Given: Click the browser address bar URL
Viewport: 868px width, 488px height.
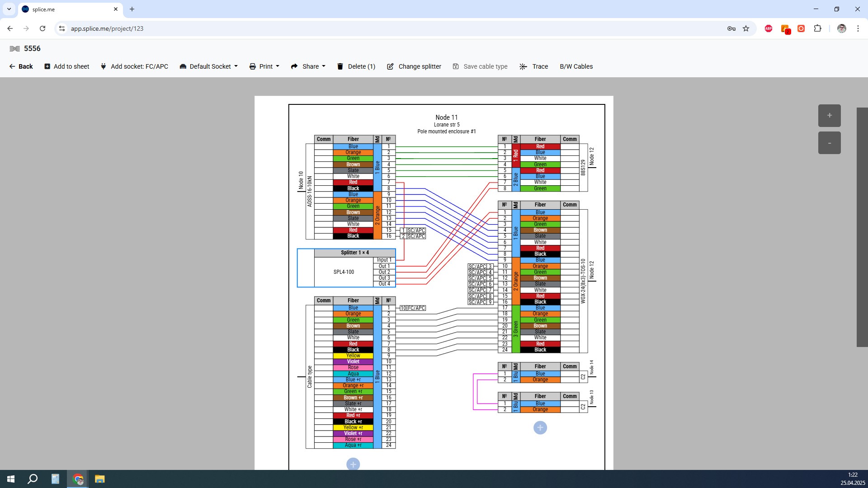Looking at the screenshot, I should click(107, 28).
